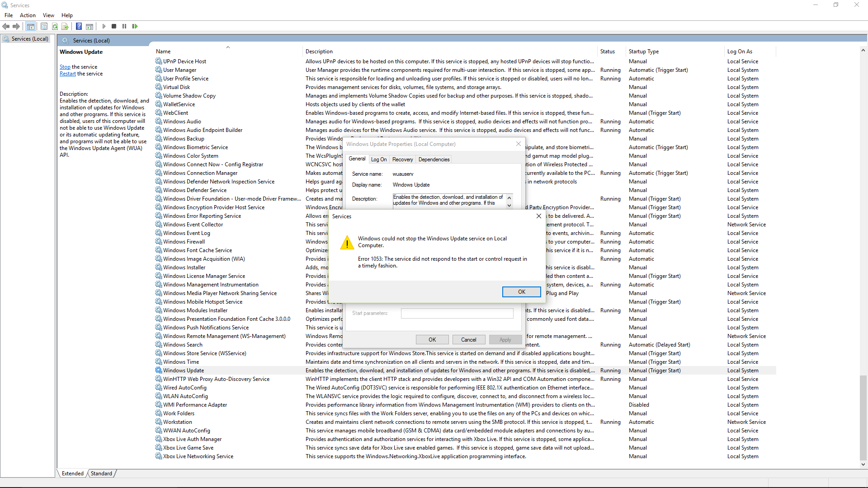Click the gear icon beside Windows Audio
868x488 pixels.
158,121
